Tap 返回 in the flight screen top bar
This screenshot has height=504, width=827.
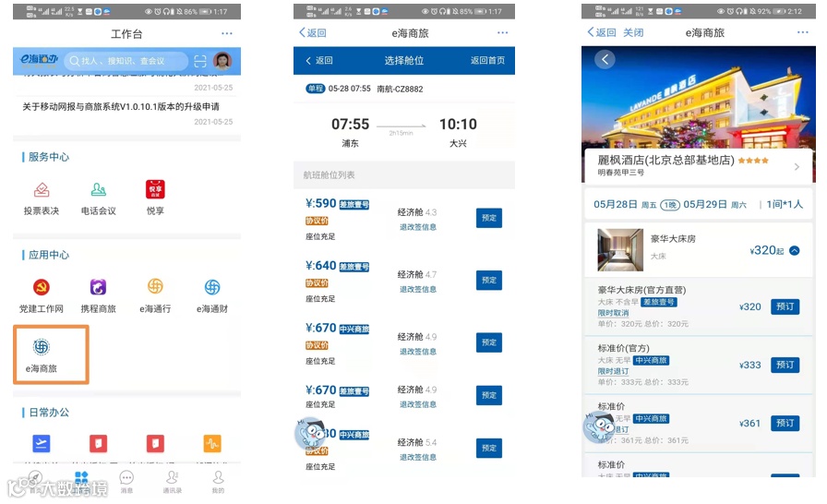[313, 32]
